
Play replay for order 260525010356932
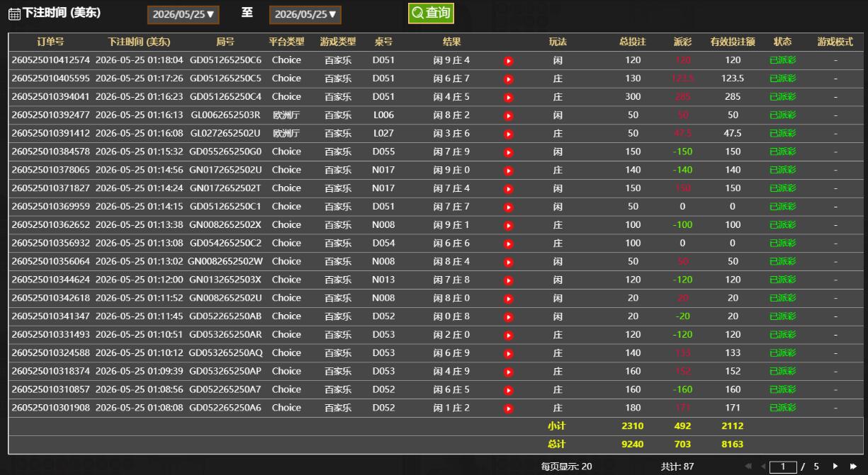tap(508, 244)
